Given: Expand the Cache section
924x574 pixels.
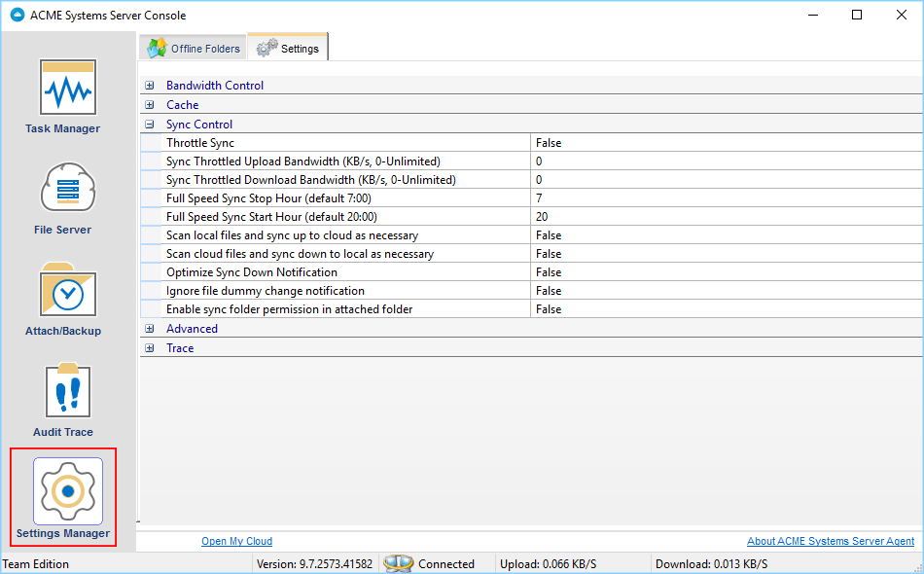Looking at the screenshot, I should tap(150, 105).
